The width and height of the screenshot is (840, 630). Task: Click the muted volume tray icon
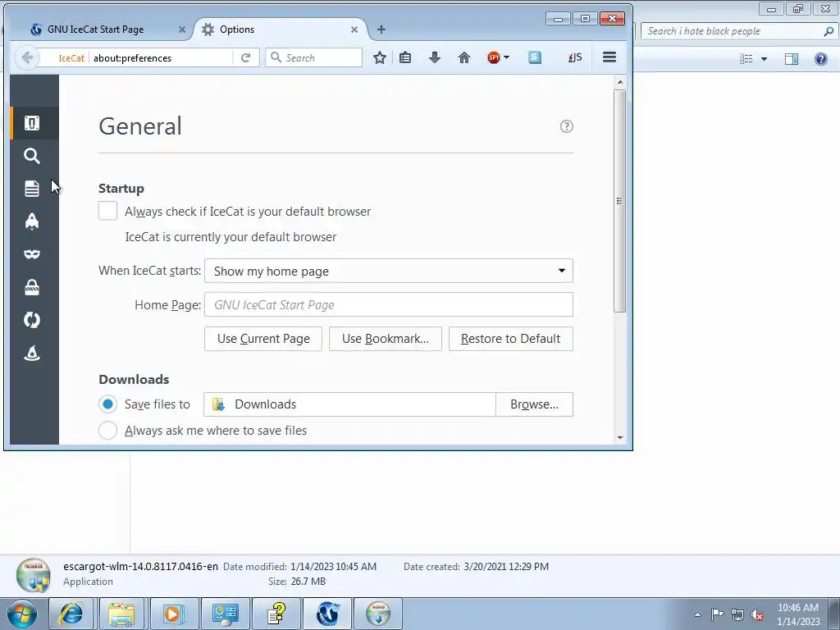click(x=757, y=615)
